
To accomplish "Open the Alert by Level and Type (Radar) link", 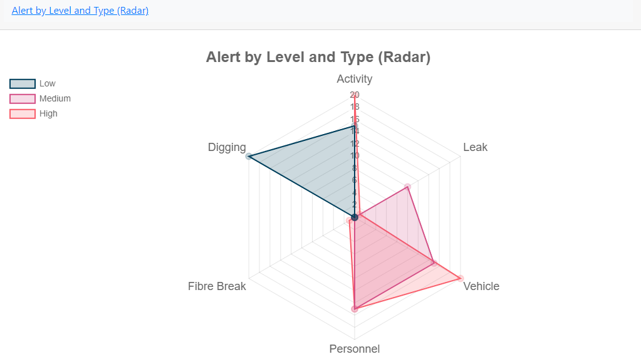I will (x=80, y=11).
